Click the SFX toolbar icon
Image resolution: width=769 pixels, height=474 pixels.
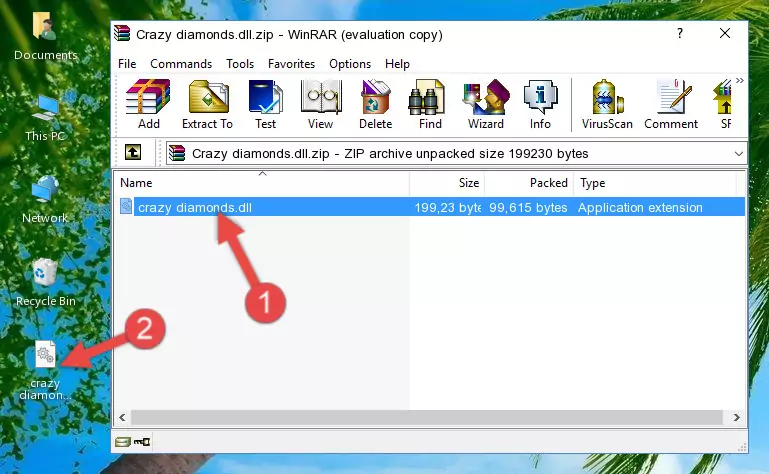tap(723, 104)
